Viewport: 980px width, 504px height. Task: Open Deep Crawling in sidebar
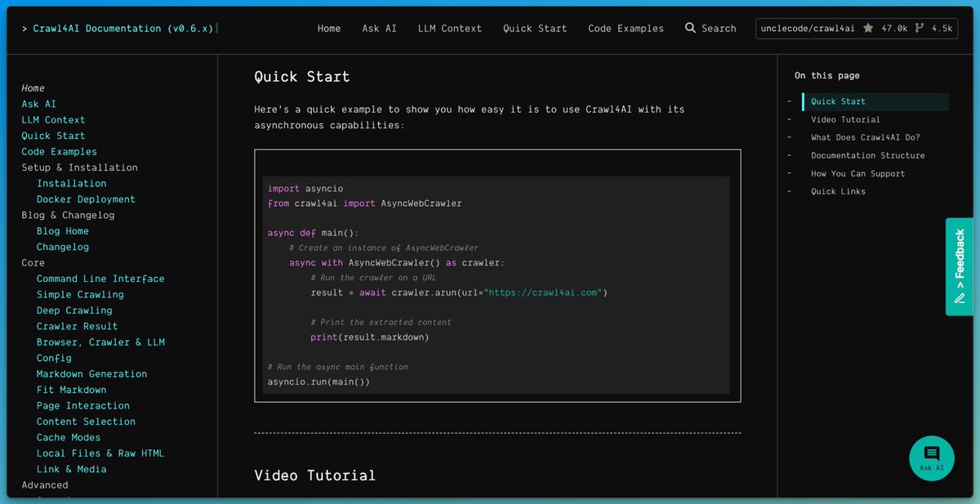74,310
